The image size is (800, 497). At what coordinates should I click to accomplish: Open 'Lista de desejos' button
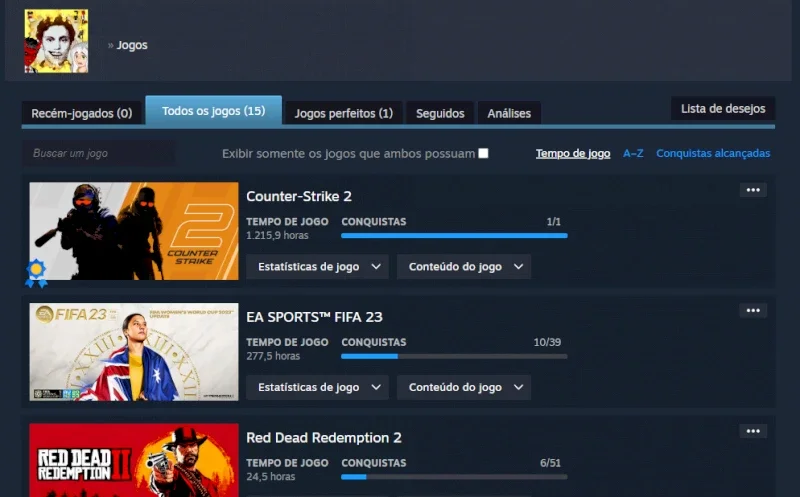pyautogui.click(x=723, y=109)
